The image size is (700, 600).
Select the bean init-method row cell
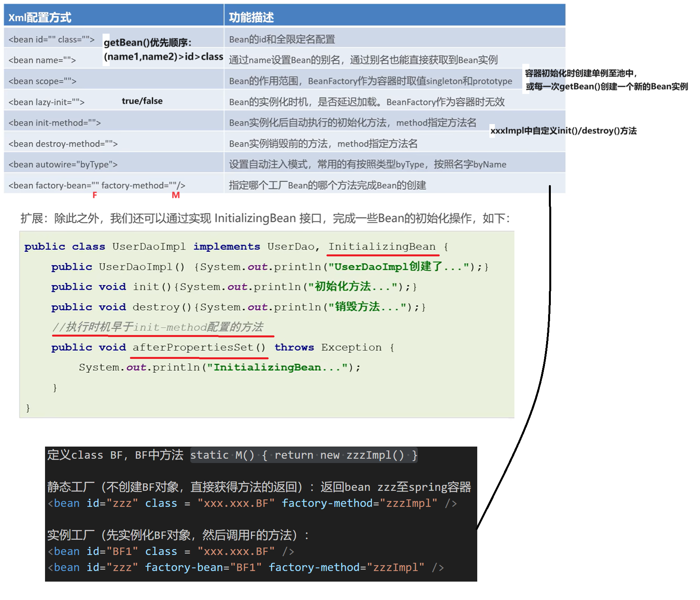pyautogui.click(x=114, y=123)
